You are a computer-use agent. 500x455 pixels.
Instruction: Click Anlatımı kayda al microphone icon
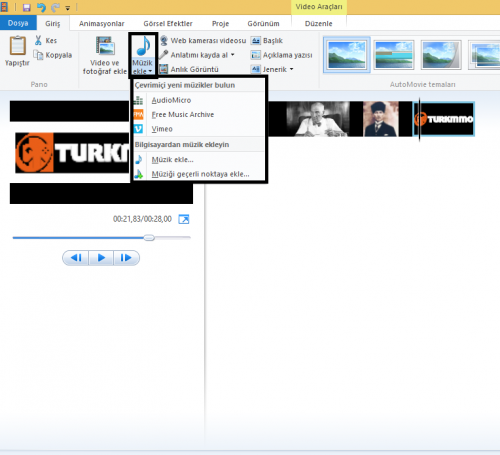coord(163,55)
